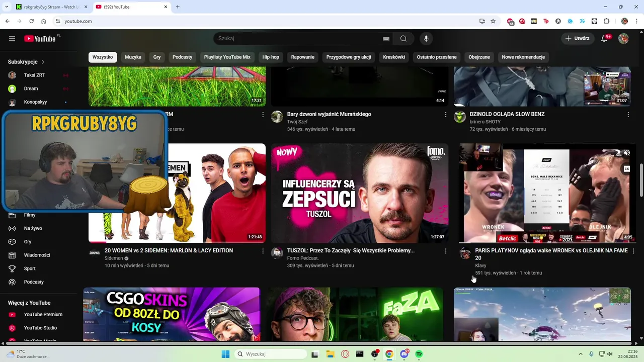
Task: Click the PARIS PLATYNOV ogląda walke video title
Action: tap(551, 254)
